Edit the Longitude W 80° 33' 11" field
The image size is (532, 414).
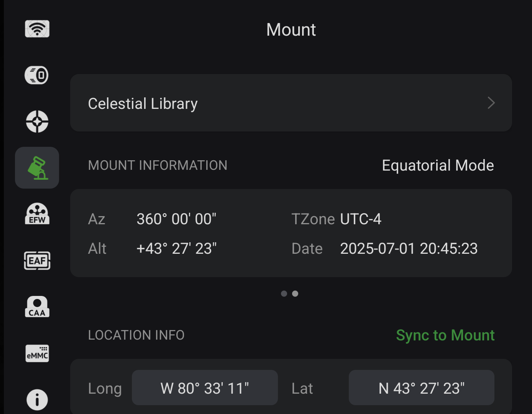205,388
